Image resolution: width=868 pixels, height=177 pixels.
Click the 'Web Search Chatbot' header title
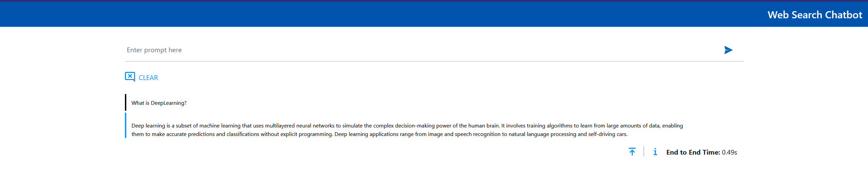pyautogui.click(x=815, y=15)
